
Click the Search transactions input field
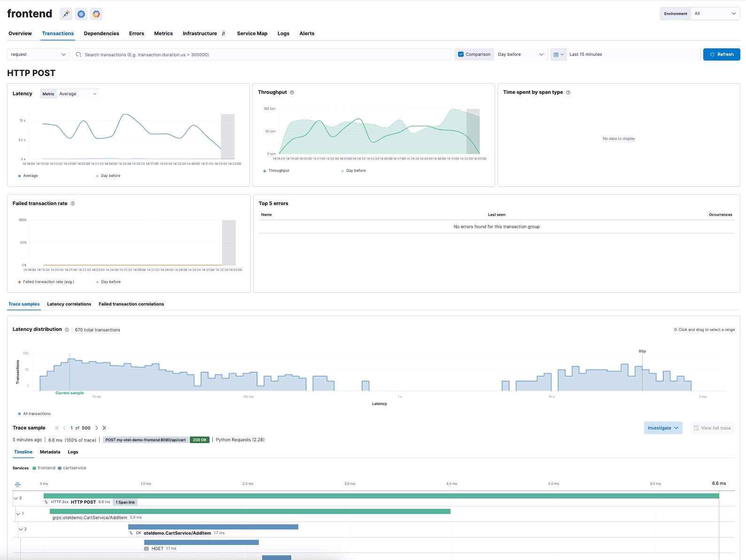(263, 54)
